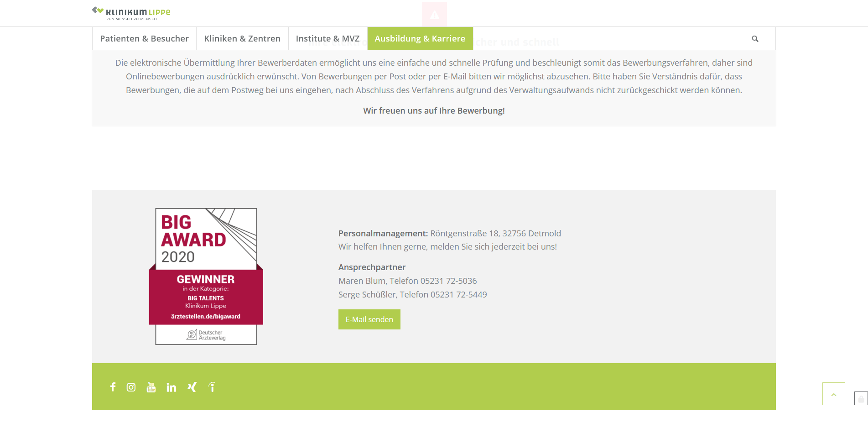Open the Instagram icon in the footer
Image resolution: width=868 pixels, height=428 pixels.
click(131, 387)
